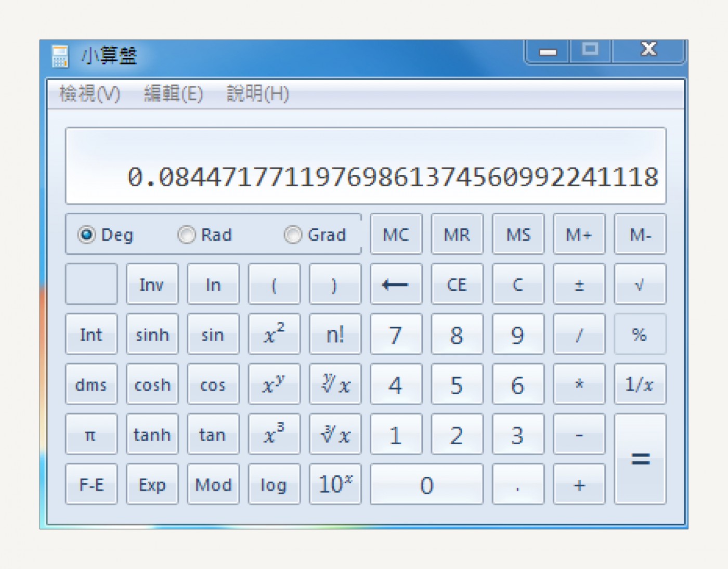Click the x cubed button
This screenshot has width=728, height=569.
[x=274, y=434]
